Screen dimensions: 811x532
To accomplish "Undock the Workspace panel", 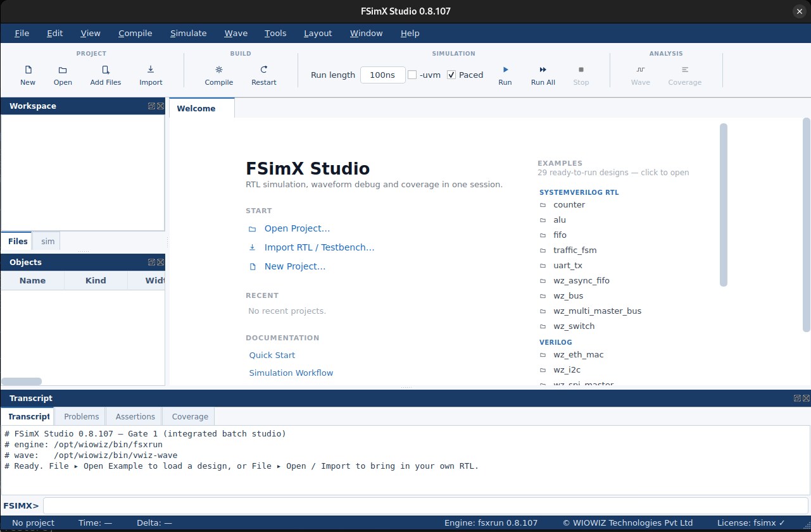I will (x=151, y=106).
